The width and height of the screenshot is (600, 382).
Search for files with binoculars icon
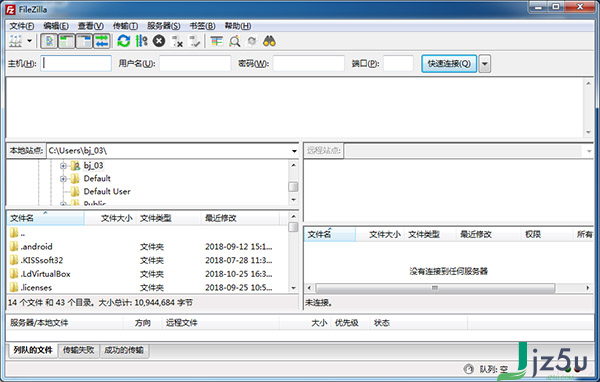click(x=269, y=41)
